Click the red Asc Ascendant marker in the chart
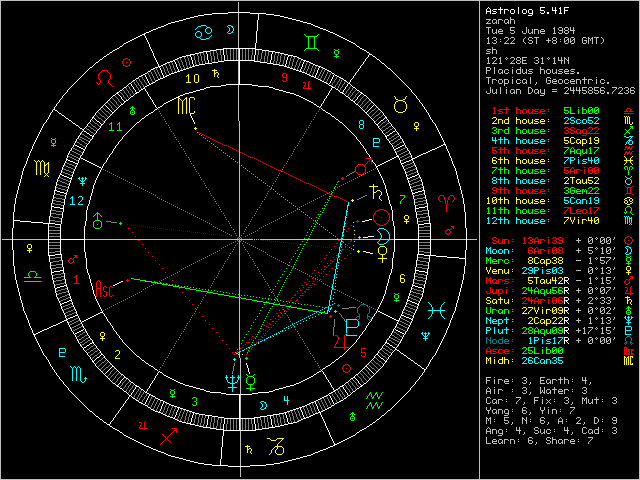The image size is (640, 480). click(103, 288)
